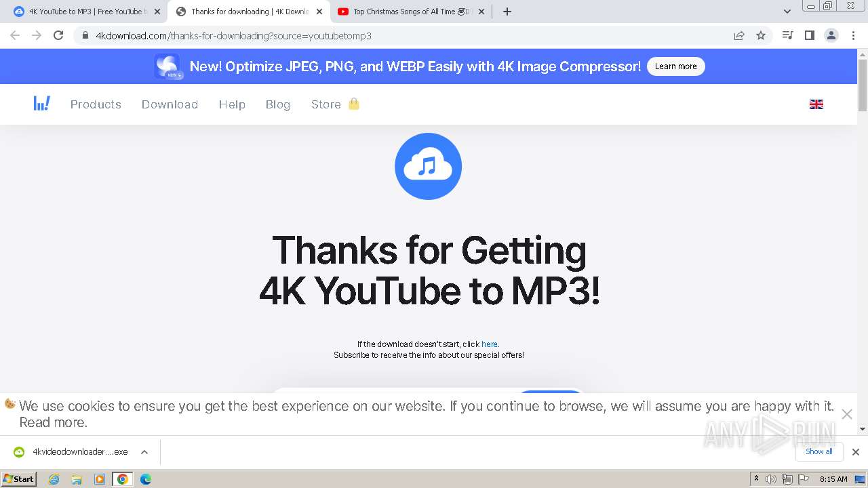Open the Store link
This screenshot has width=868, height=488.
coord(325,104)
